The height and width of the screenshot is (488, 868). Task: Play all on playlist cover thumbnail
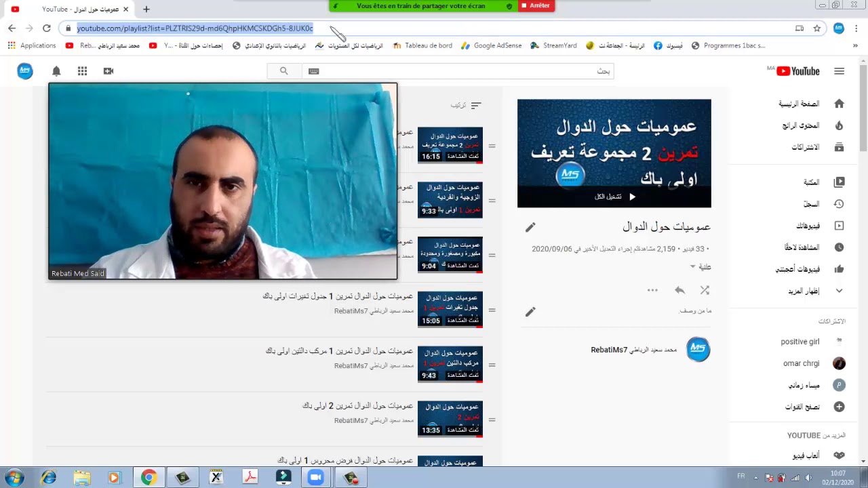(614, 197)
